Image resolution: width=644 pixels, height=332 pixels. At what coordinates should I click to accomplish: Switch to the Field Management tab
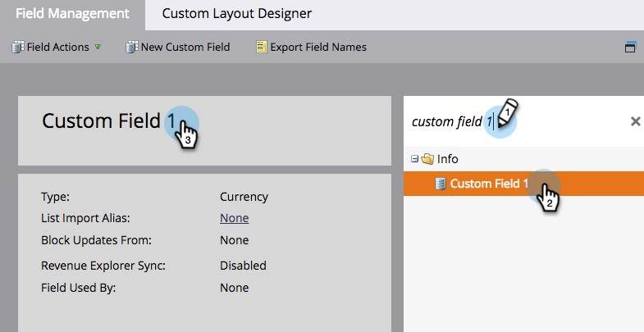pyautogui.click(x=72, y=14)
